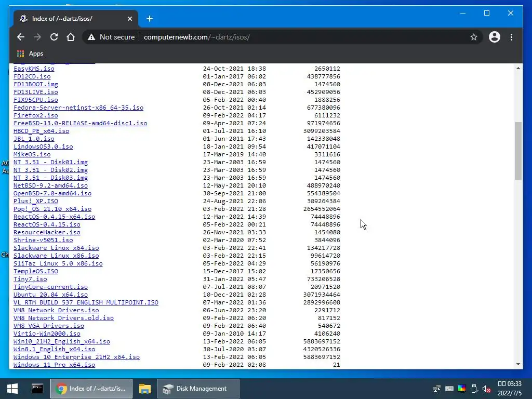The image size is (532, 399).
Task: Click the address bar URL
Action: [x=197, y=37]
